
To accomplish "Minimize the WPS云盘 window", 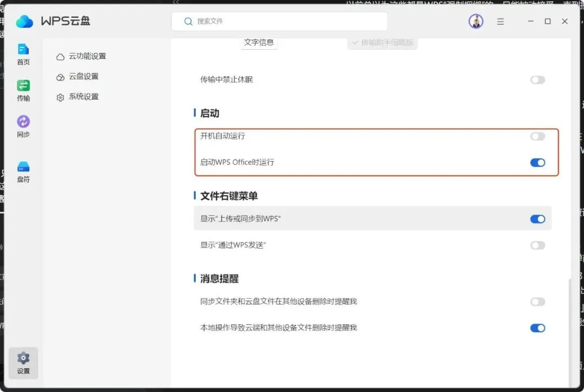I will pyautogui.click(x=531, y=21).
